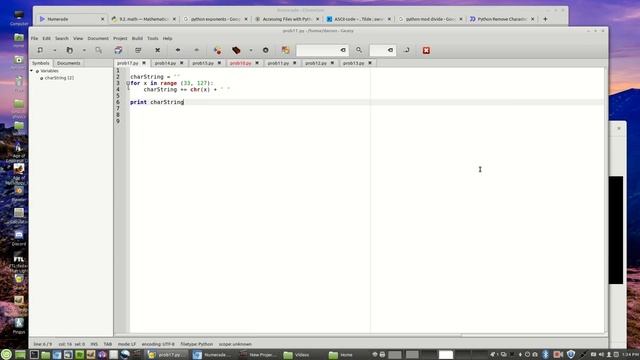
Task: Switch to the Documents sidebar tab
Action: 69,63
